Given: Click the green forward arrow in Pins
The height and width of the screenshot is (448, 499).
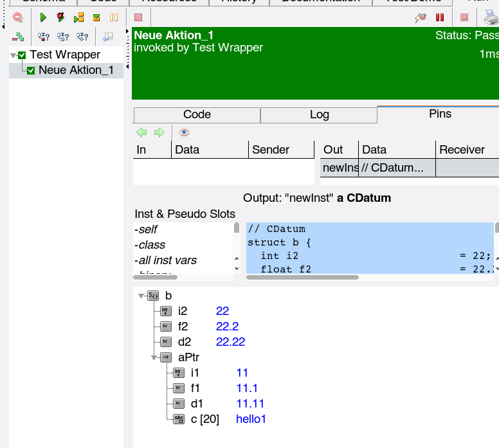Looking at the screenshot, I should [x=159, y=132].
